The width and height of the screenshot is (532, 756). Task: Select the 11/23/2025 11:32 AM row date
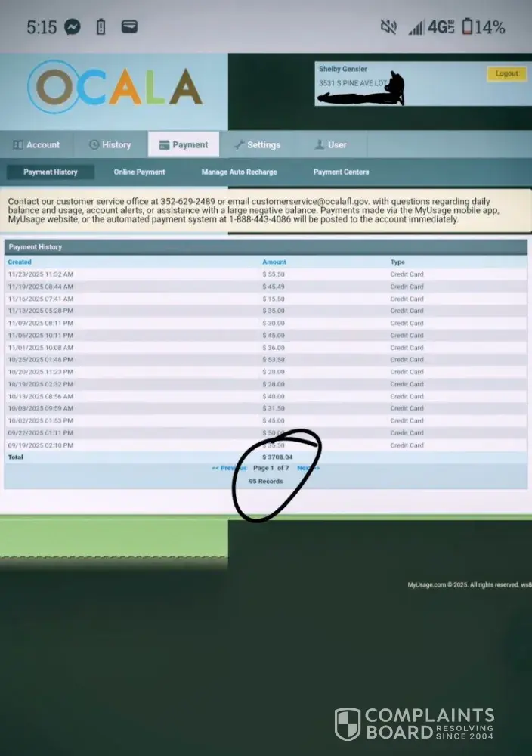click(41, 274)
